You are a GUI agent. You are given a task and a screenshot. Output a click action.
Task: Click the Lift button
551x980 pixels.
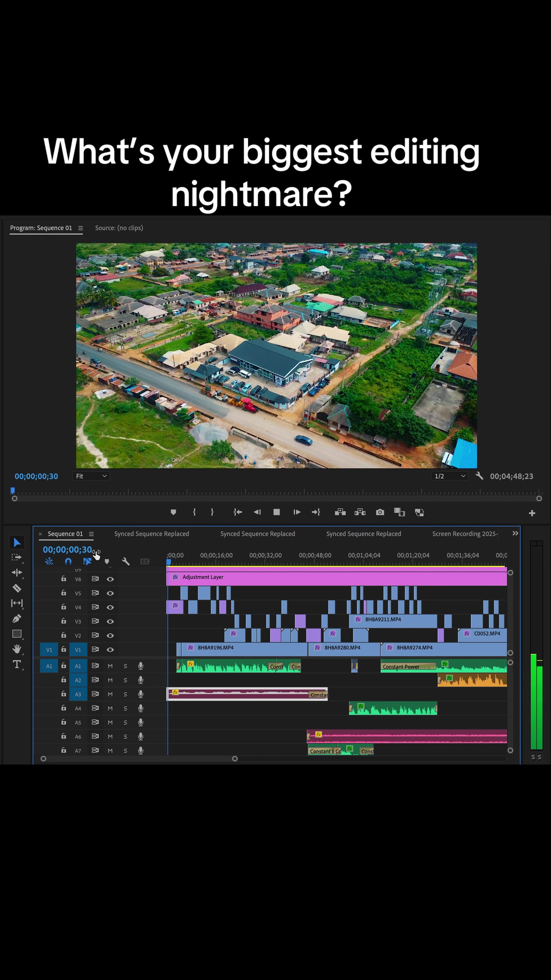(340, 512)
